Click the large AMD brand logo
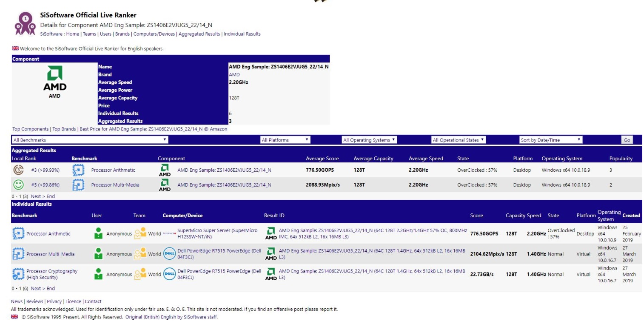 (55, 79)
